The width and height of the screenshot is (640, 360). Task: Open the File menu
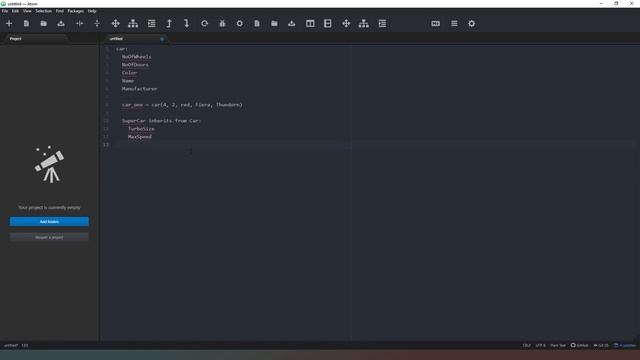click(5, 11)
